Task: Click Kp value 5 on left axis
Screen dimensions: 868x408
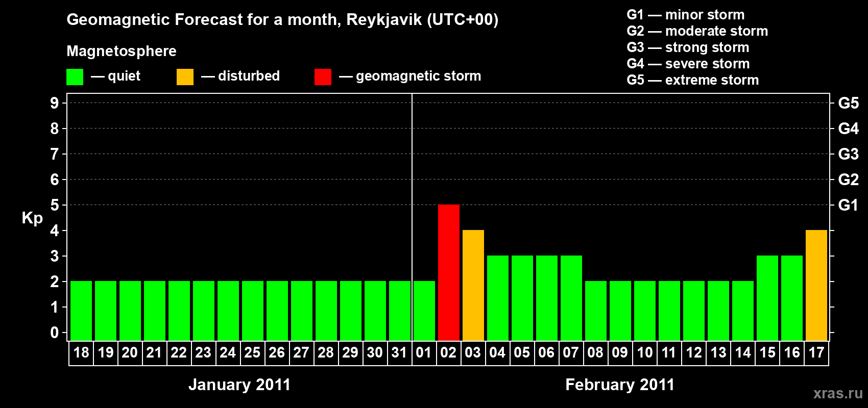Action: pyautogui.click(x=55, y=205)
